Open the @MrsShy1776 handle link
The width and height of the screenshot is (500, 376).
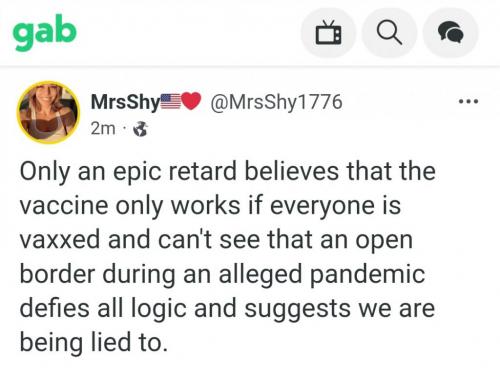coord(276,102)
